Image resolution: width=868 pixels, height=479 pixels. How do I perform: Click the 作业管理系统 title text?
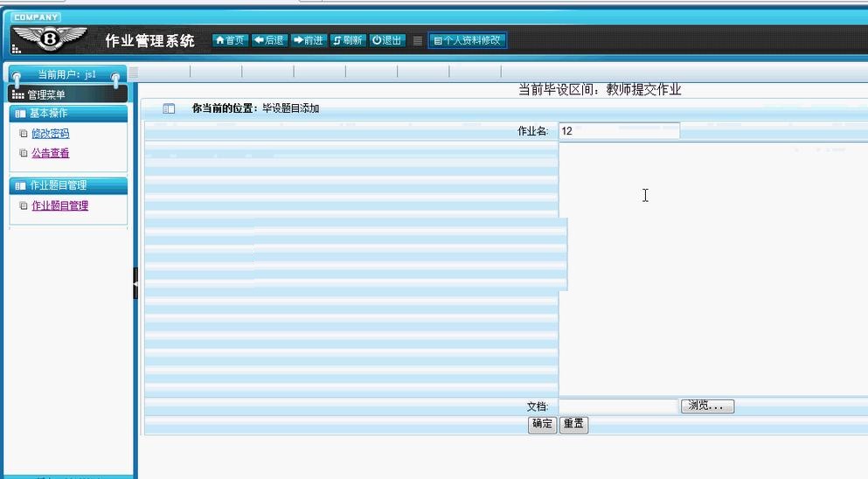[x=149, y=40]
